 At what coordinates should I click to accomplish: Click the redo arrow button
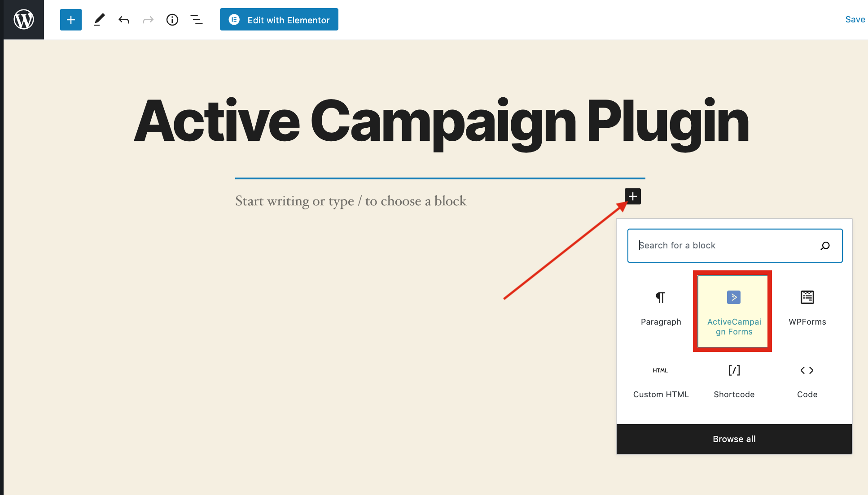pos(148,19)
